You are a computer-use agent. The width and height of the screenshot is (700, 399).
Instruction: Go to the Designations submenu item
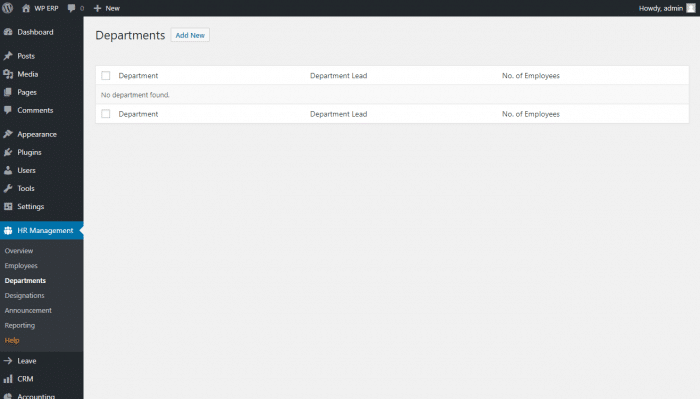coord(25,295)
